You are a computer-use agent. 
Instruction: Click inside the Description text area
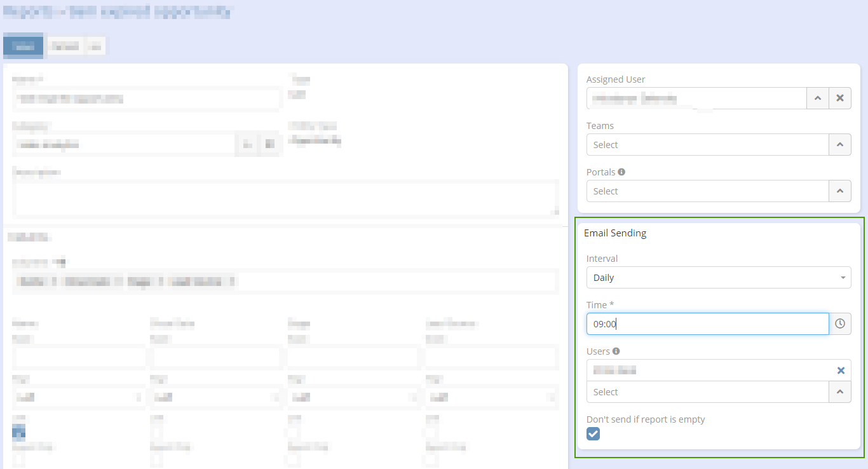[x=285, y=198]
